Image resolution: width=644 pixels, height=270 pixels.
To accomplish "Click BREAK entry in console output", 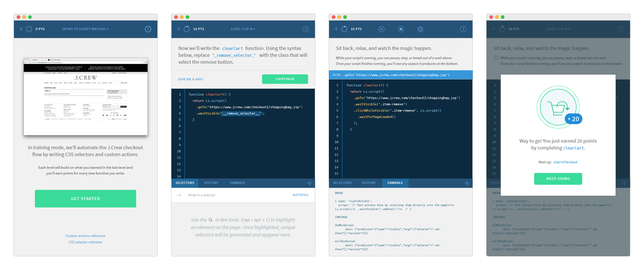I will pyautogui.click(x=339, y=193).
